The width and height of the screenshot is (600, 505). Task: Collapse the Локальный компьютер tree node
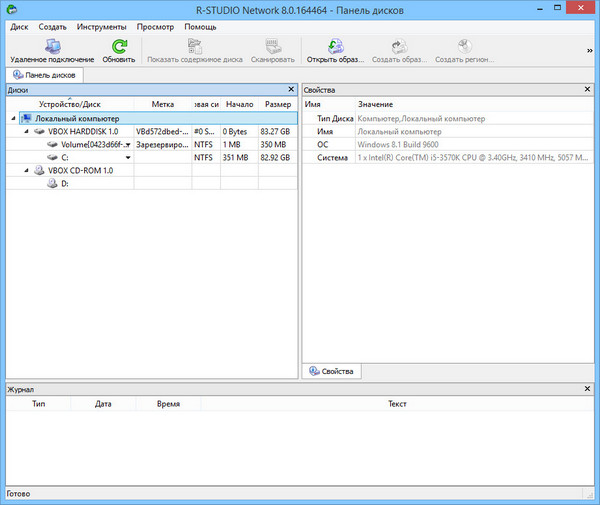point(13,118)
